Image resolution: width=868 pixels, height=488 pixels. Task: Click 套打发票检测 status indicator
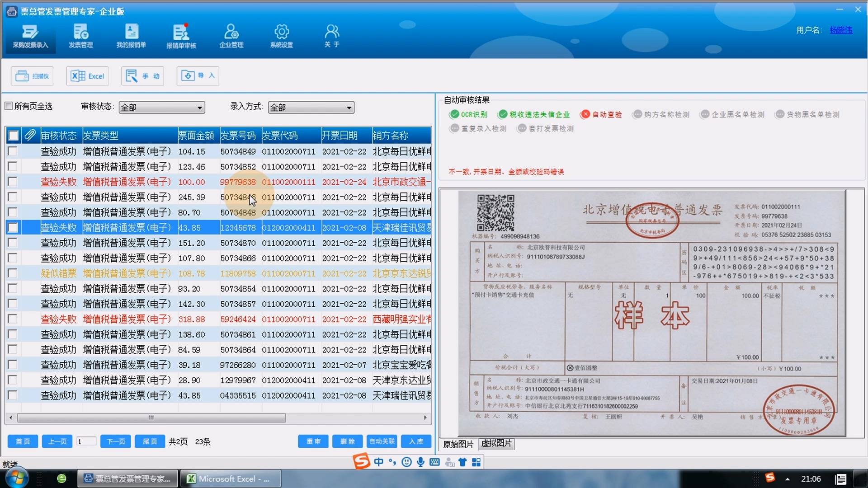[545, 128]
